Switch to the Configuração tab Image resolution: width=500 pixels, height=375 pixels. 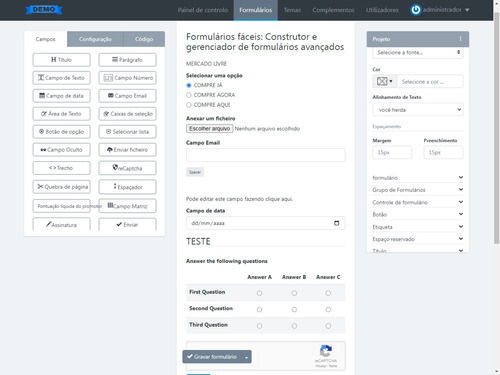[95, 39]
